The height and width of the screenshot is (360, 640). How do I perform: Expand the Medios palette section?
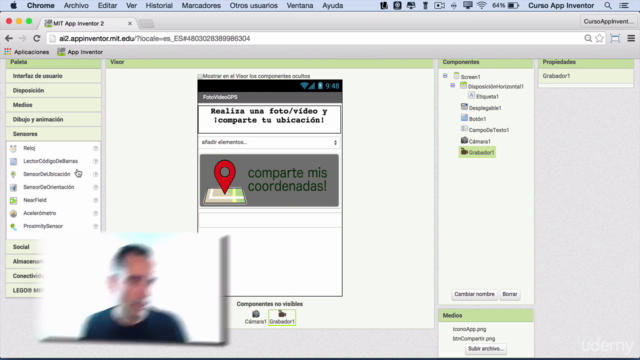coord(53,105)
